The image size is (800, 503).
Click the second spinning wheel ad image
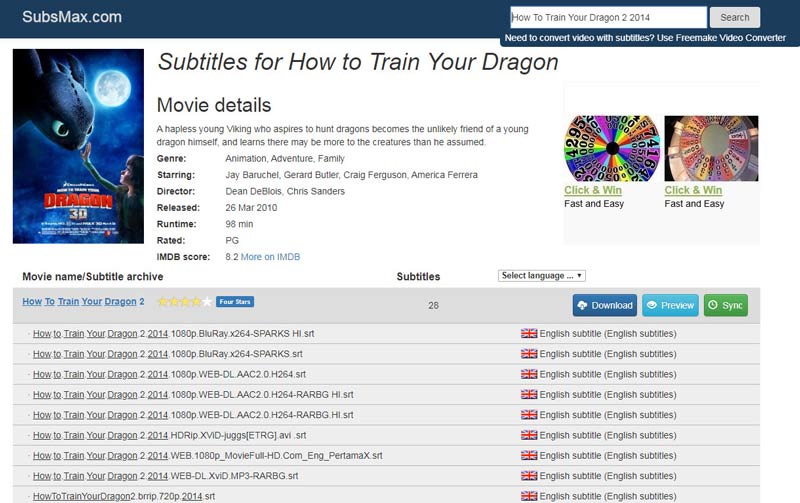coord(711,148)
